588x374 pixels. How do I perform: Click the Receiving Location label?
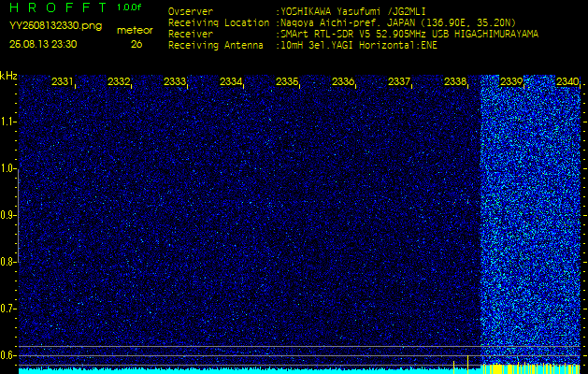point(219,23)
